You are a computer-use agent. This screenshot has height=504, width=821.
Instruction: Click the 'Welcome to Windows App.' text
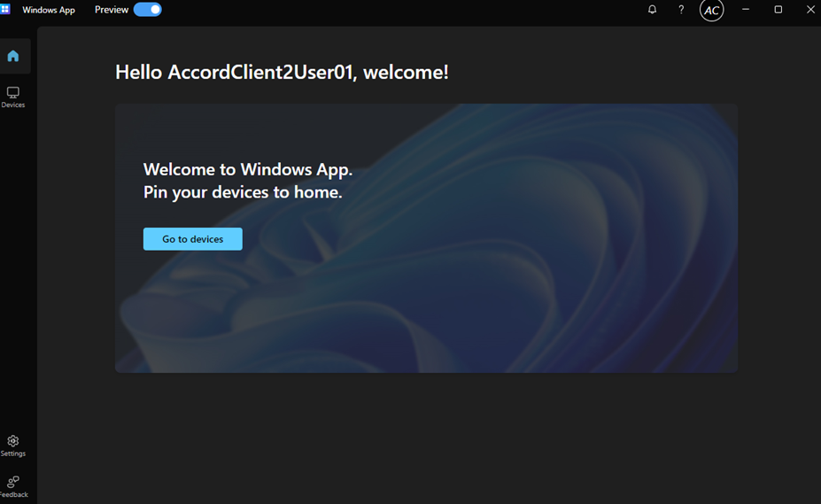(x=248, y=170)
